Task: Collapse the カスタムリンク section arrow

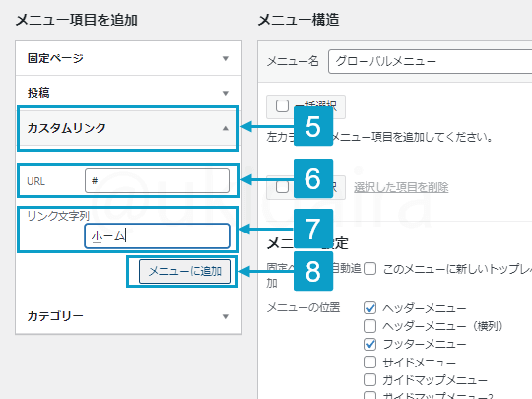Action: [226, 128]
